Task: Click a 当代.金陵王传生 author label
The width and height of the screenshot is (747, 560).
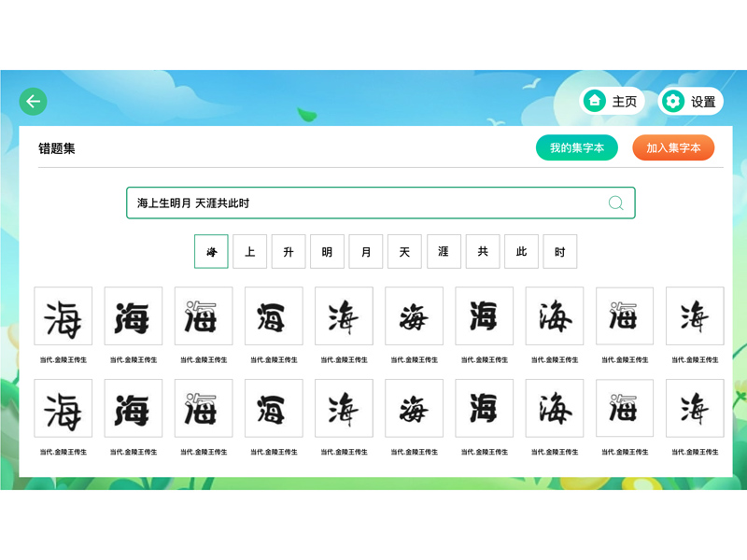Action: coord(63,358)
